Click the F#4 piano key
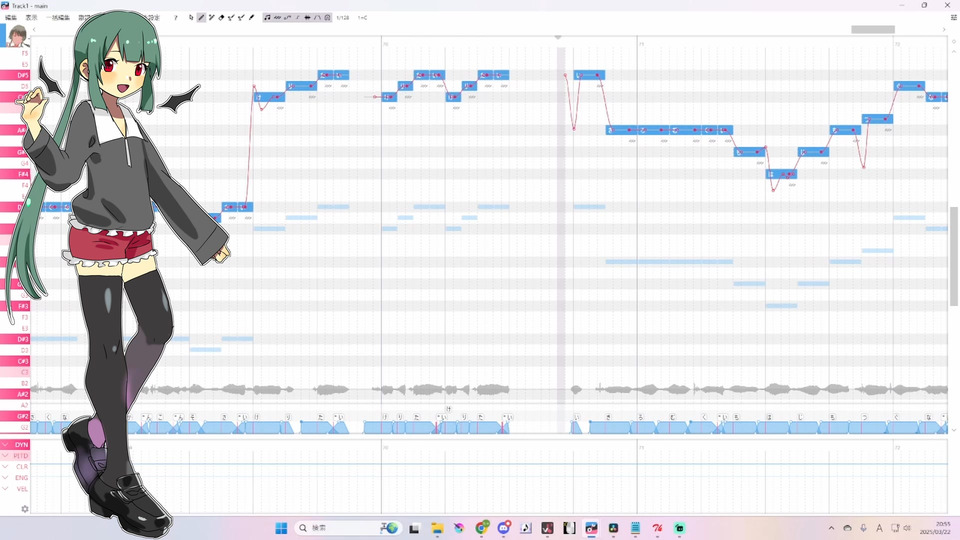The width and height of the screenshot is (960, 540). coord(15,174)
